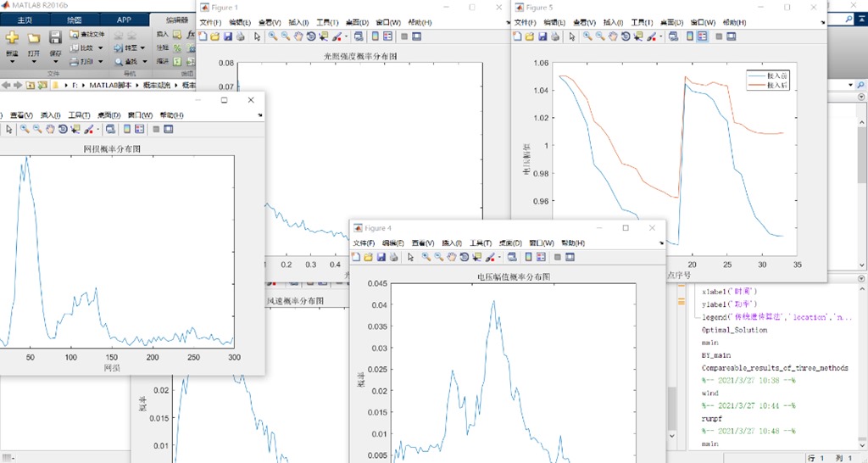Select Optimal_Solution in command history
868x463 pixels.
(x=734, y=330)
